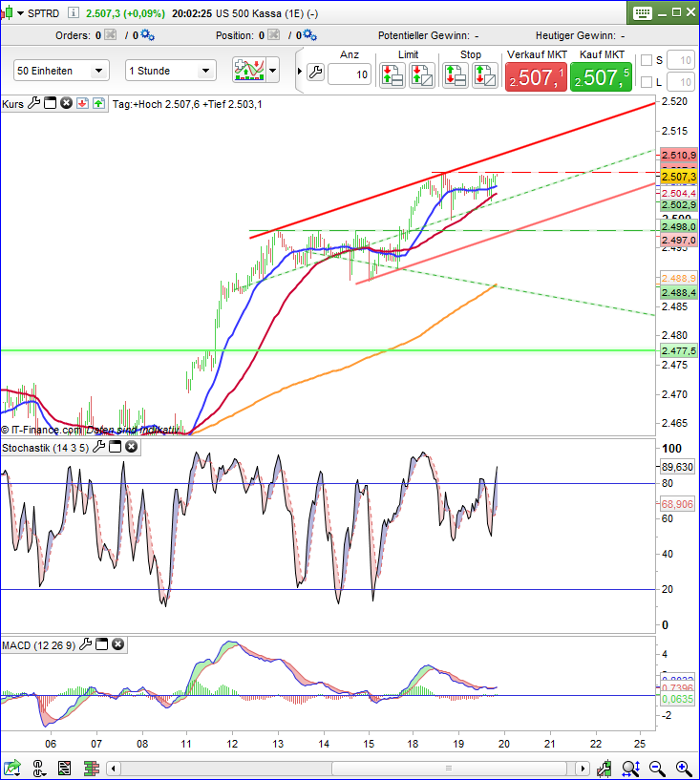The height and width of the screenshot is (780, 700).
Task: Click the Anz quantity input field
Action: (x=350, y=74)
